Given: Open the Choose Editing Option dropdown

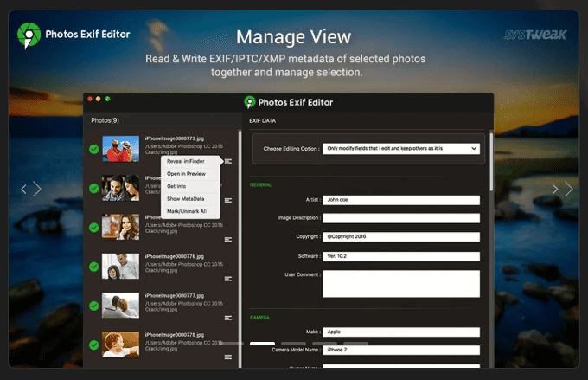Looking at the screenshot, I should tap(401, 149).
